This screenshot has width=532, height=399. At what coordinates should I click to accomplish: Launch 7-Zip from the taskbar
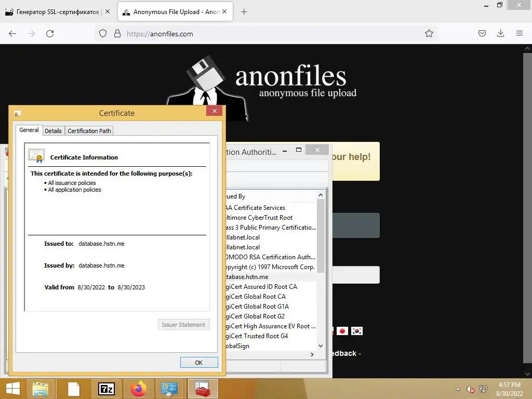pos(107,389)
